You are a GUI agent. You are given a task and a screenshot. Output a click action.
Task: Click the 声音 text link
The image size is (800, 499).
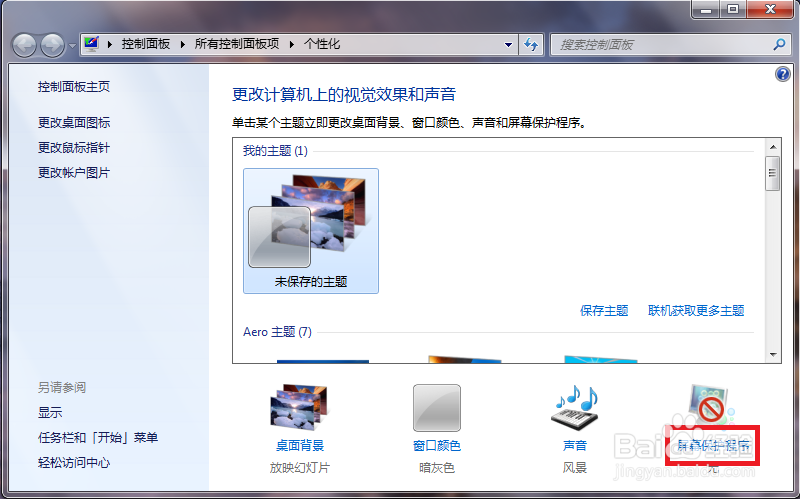(x=575, y=445)
